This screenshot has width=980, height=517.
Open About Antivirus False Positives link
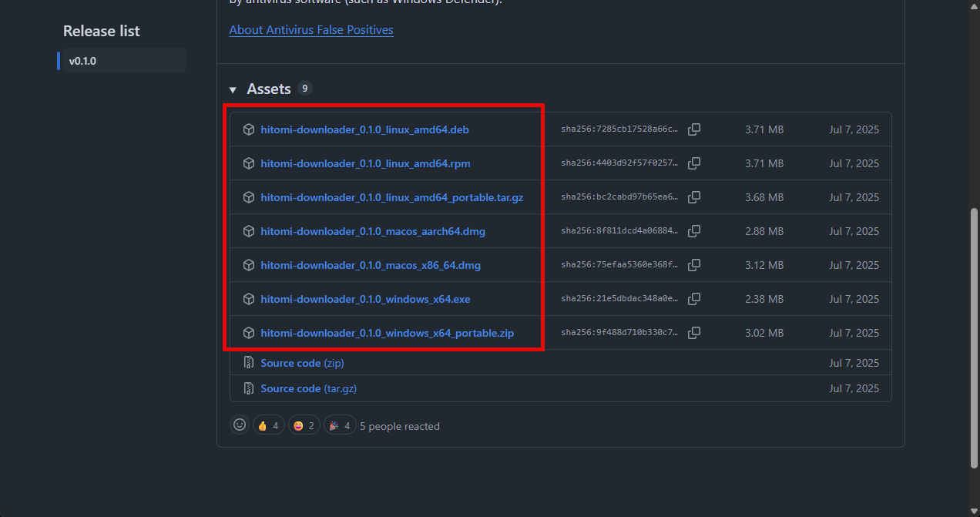coord(311,30)
